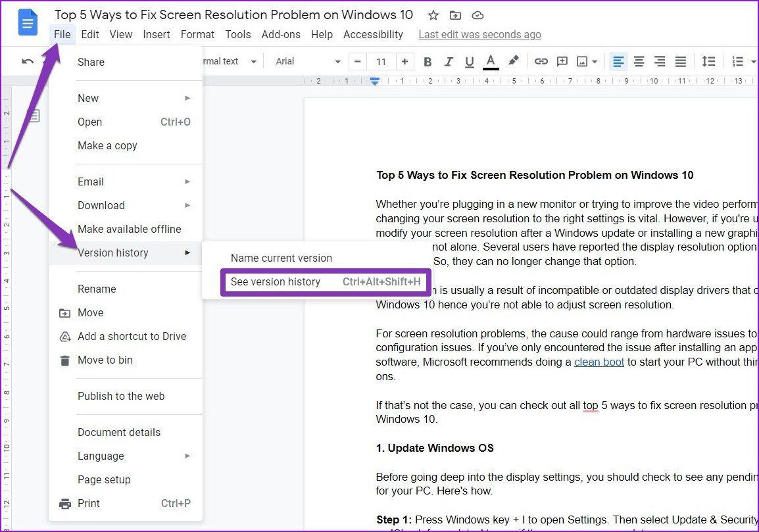This screenshot has height=532, width=759.
Task: Toggle italic formatting
Action: (x=449, y=61)
